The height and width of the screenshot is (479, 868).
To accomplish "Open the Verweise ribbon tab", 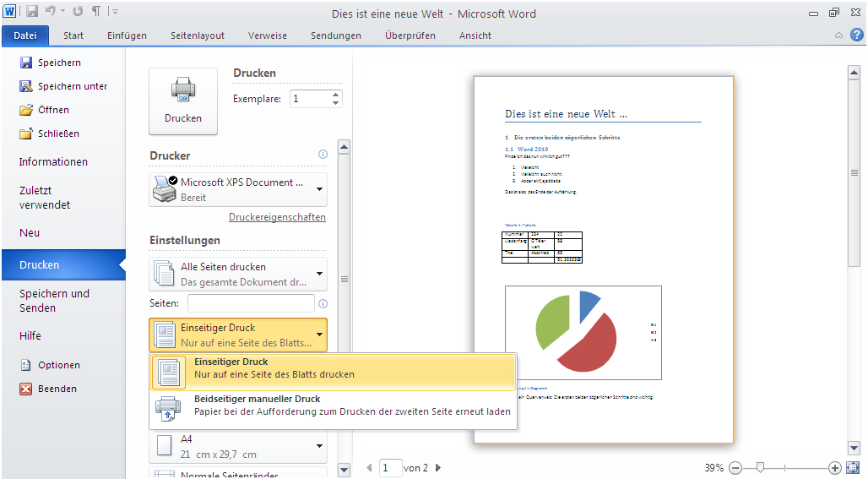I will tap(268, 35).
